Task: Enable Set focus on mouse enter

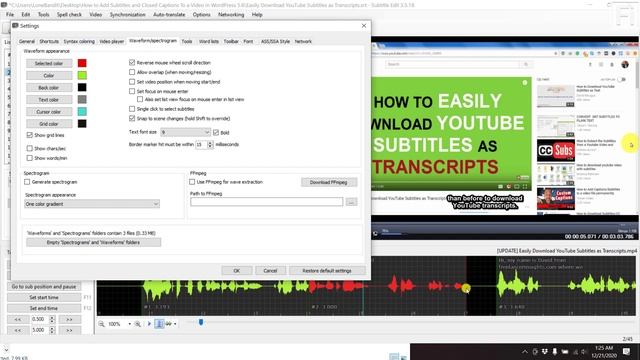Action: 132,91
